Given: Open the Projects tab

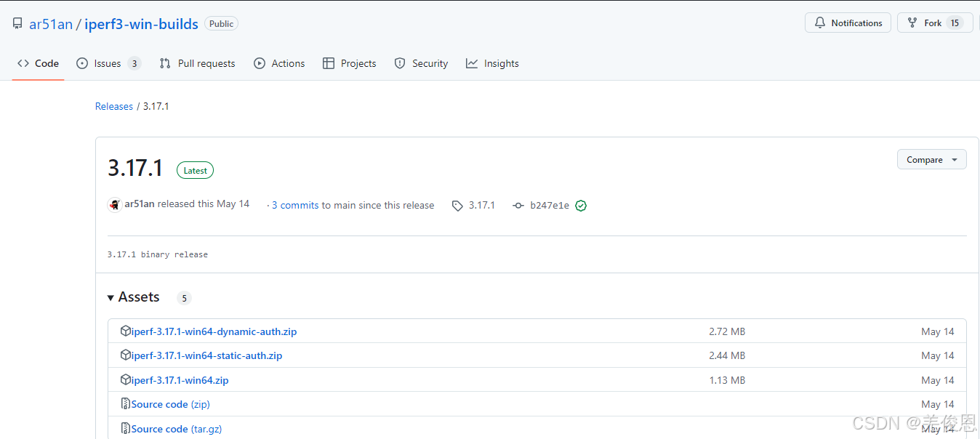Looking at the screenshot, I should [350, 63].
